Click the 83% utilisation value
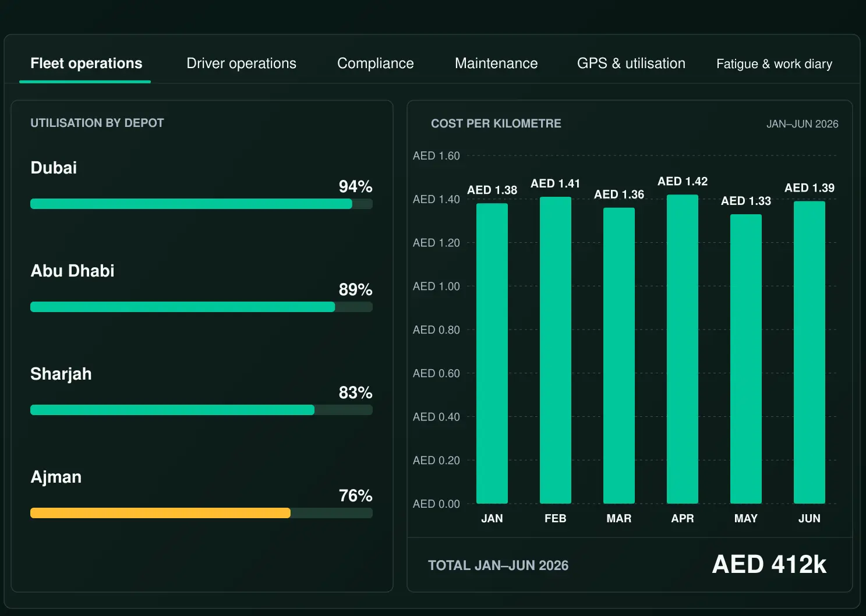 (355, 392)
